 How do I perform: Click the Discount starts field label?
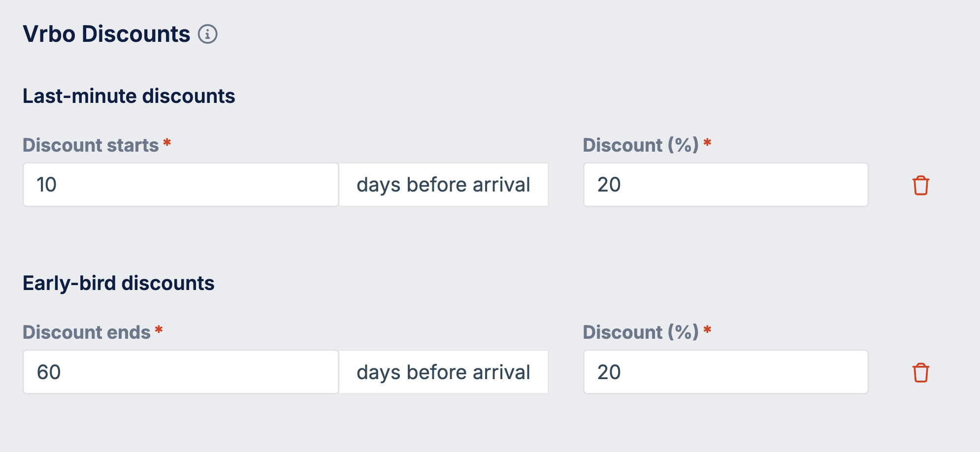pyautogui.click(x=91, y=145)
